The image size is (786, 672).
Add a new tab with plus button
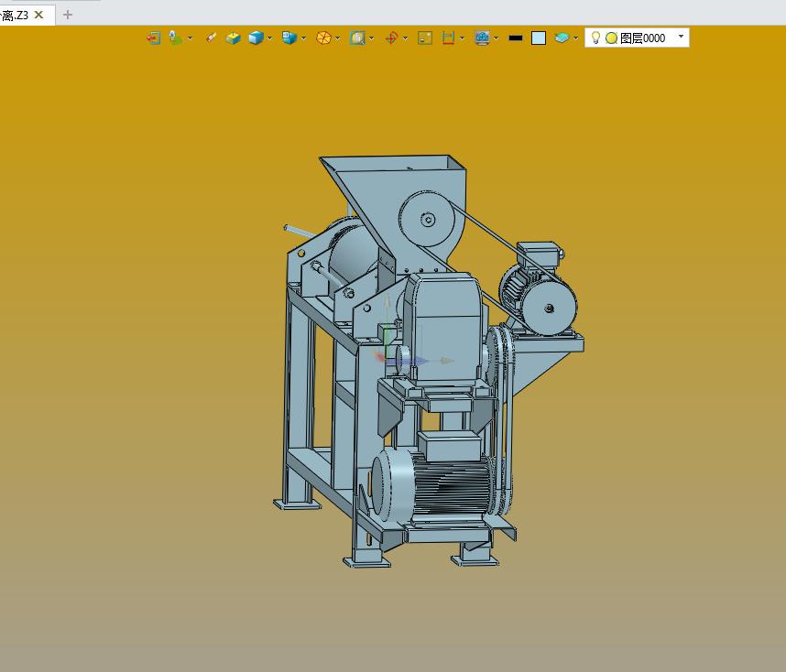pyautogui.click(x=68, y=15)
